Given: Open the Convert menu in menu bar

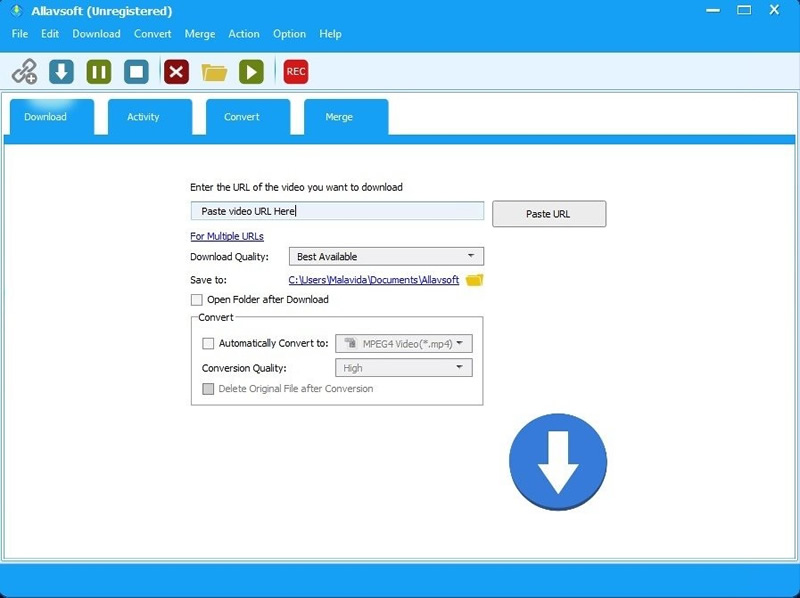Looking at the screenshot, I should click(x=153, y=34).
